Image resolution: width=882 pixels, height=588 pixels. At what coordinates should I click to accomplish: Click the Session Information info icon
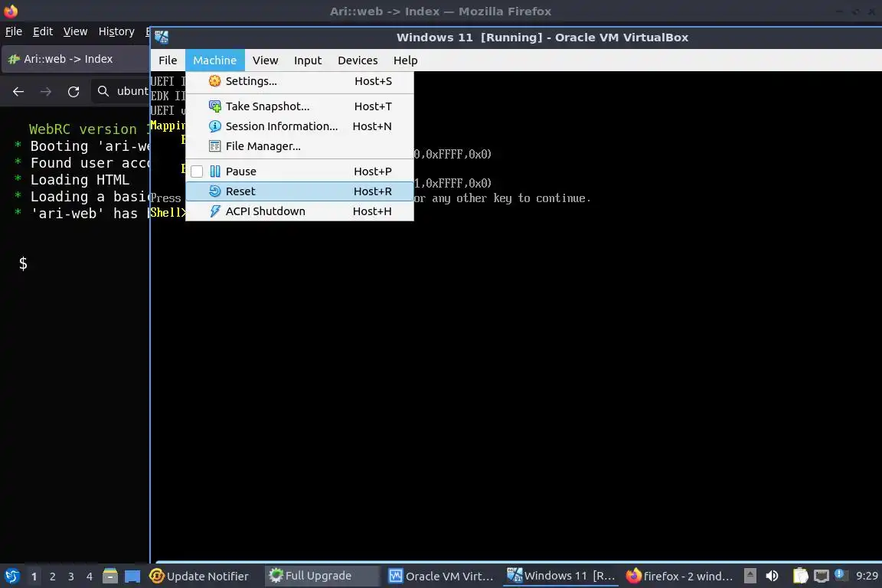pos(215,126)
